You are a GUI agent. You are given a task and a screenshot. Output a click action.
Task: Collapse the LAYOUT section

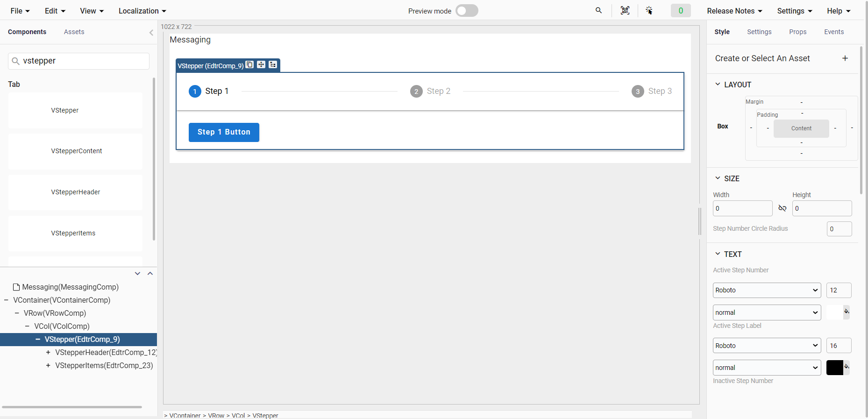coord(718,85)
